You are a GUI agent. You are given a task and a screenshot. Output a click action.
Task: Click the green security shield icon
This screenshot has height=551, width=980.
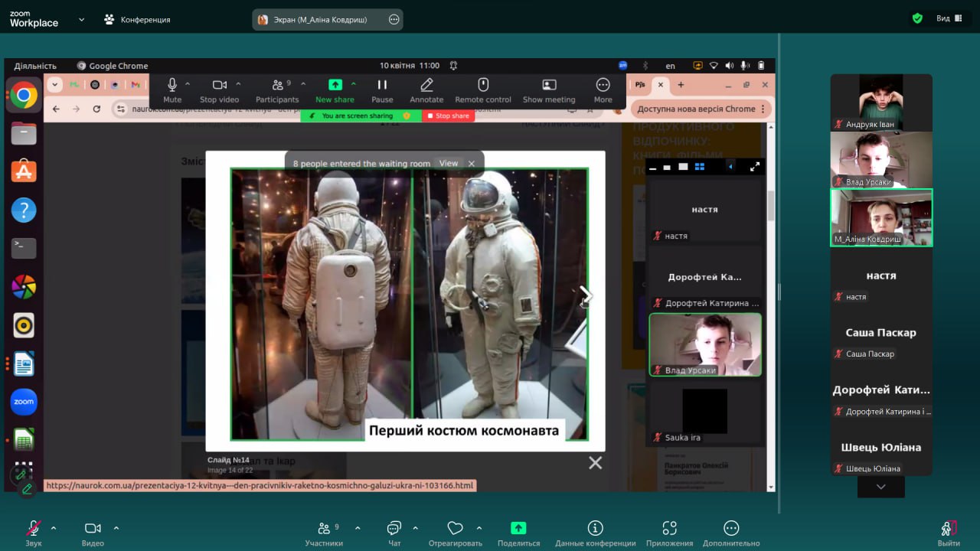pos(917,18)
